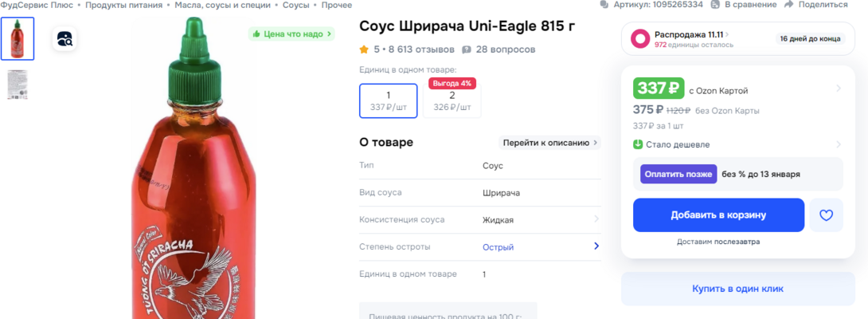Click Buy in one click button
The image size is (868, 319).
click(x=738, y=289)
